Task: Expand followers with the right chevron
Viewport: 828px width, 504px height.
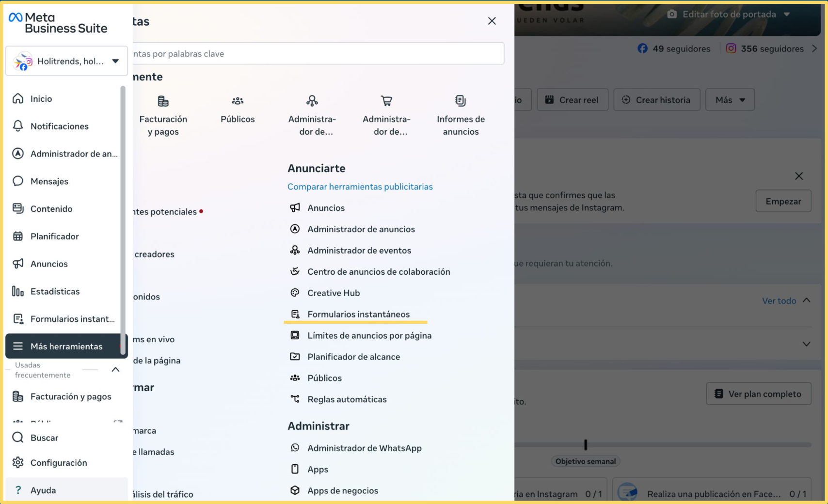Action: [814, 49]
